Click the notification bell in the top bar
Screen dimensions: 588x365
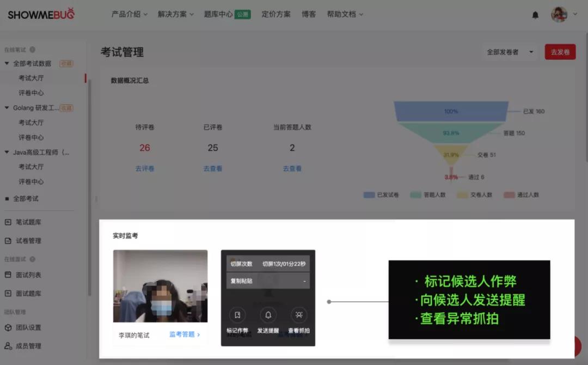[x=535, y=15]
